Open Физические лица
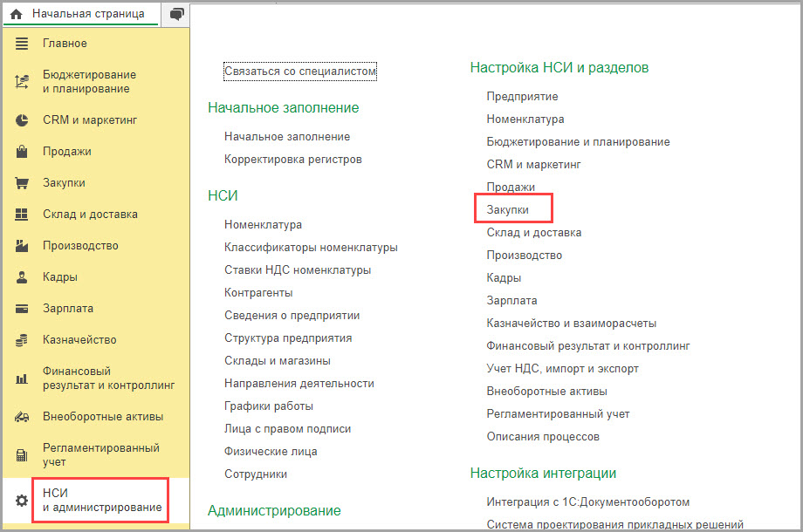The width and height of the screenshot is (803, 532). [x=271, y=452]
